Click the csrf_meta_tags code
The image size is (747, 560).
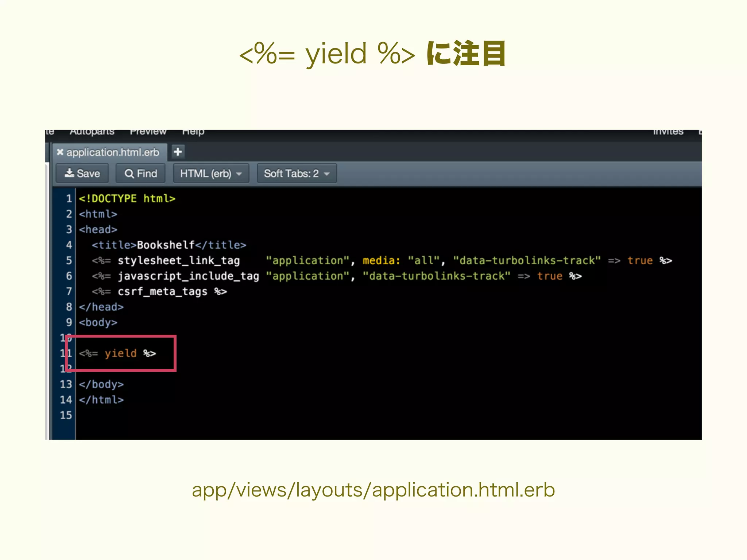(x=162, y=292)
